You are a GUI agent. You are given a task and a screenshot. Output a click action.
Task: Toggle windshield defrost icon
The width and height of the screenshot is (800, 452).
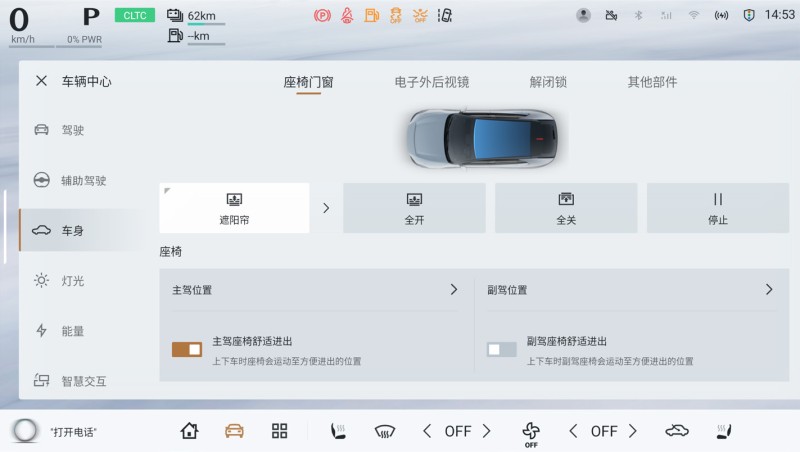[x=385, y=432]
